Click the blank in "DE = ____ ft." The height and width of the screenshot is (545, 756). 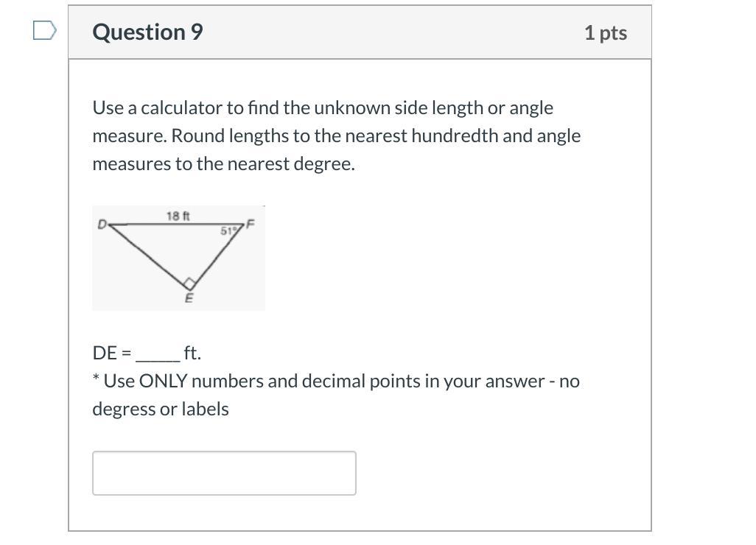click(x=158, y=354)
